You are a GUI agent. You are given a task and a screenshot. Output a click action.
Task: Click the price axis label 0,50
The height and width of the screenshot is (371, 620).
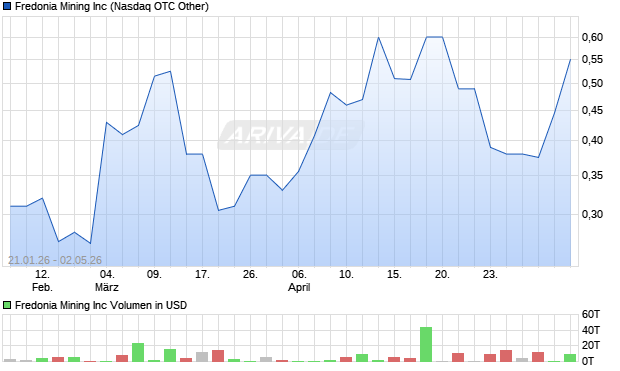592,83
